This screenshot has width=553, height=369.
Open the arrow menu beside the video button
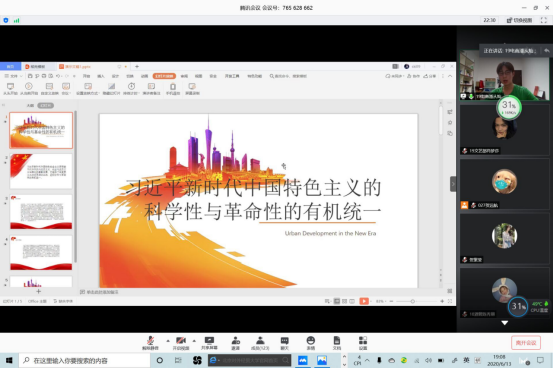194,341
